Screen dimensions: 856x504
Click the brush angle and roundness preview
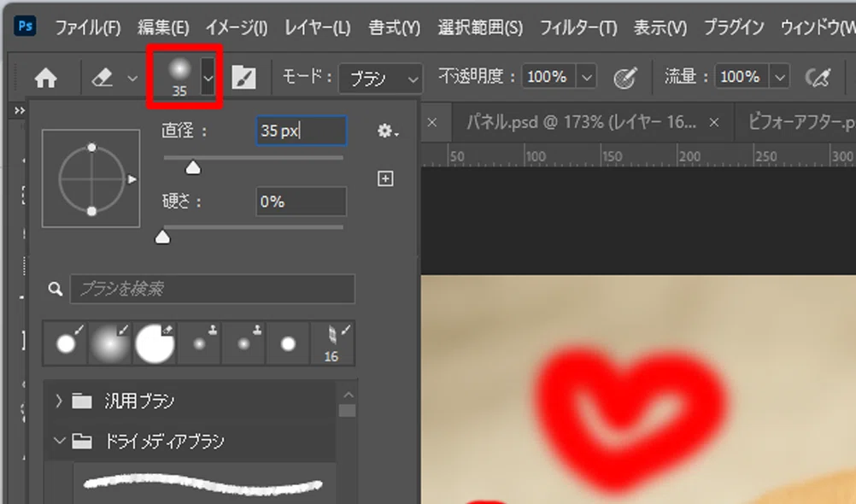[x=91, y=179]
